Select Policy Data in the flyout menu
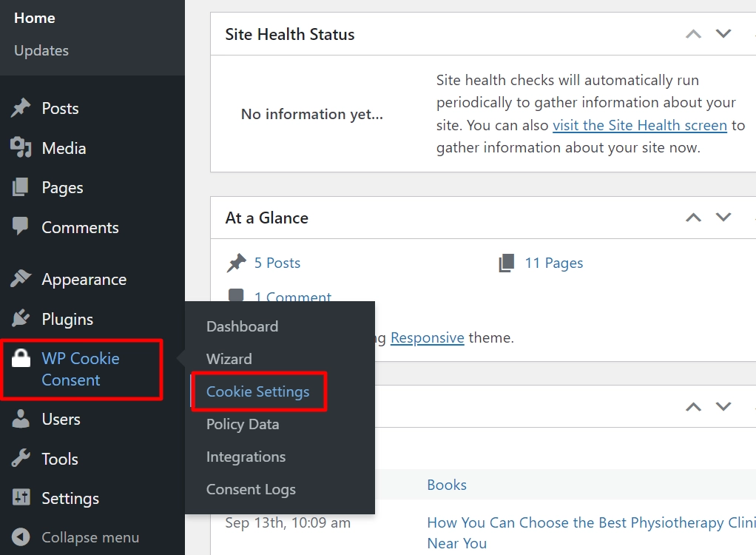 click(x=243, y=424)
